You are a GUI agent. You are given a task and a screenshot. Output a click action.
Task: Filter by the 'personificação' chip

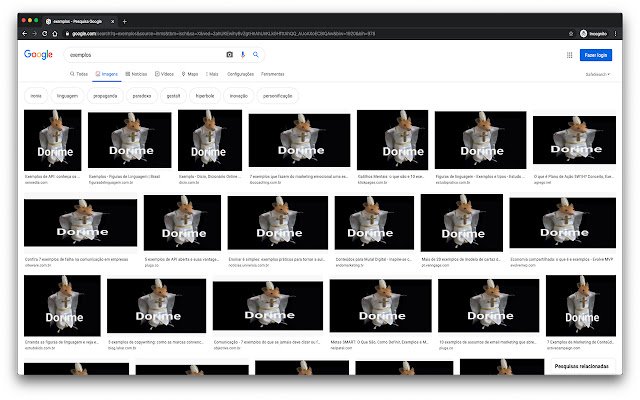[278, 96]
